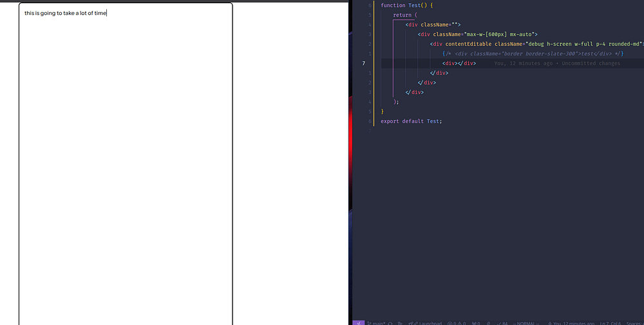Click the empty <div></div> on current line
The height and width of the screenshot is (325, 644).
[459, 63]
